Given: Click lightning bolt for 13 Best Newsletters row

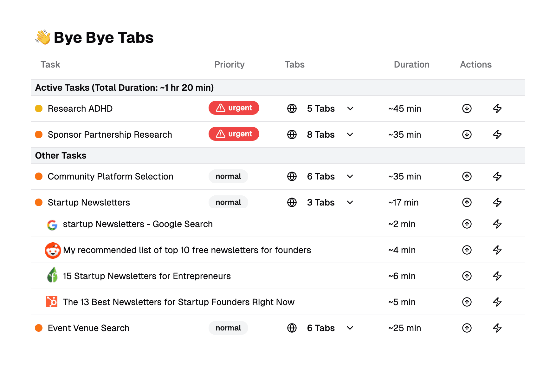Looking at the screenshot, I should (497, 302).
